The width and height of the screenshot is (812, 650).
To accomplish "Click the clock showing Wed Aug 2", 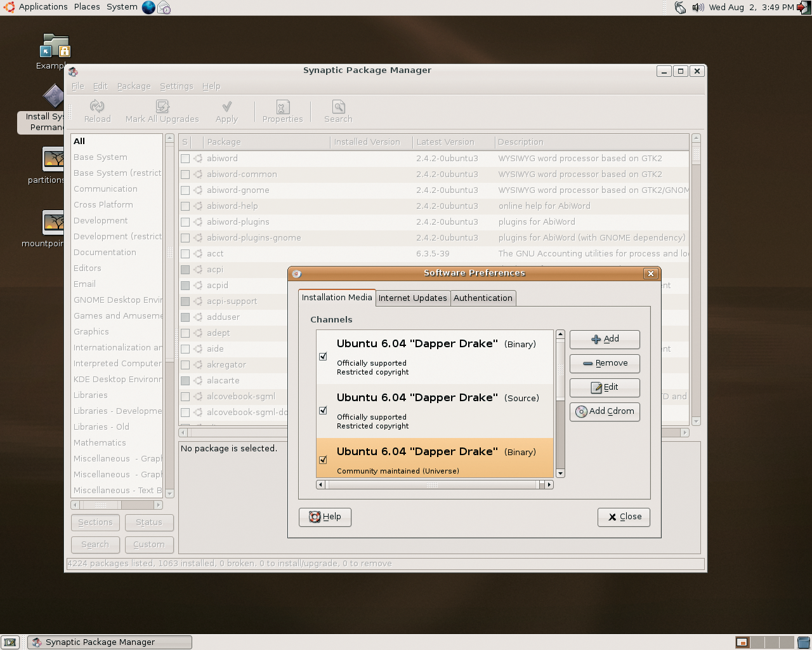I will (x=751, y=8).
